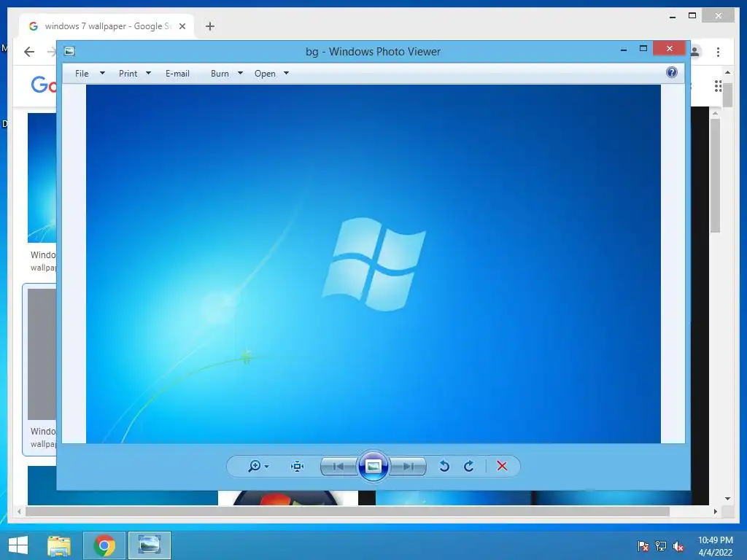Open the gray placeholder wallpaper thumbnail
The height and width of the screenshot is (560, 747).
pyautogui.click(x=42, y=354)
